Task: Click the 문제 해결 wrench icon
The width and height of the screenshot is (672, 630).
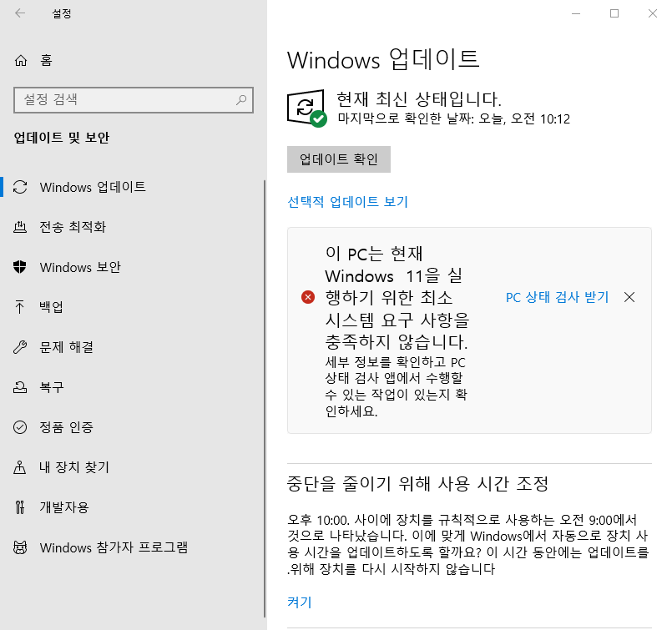Action: 22,347
